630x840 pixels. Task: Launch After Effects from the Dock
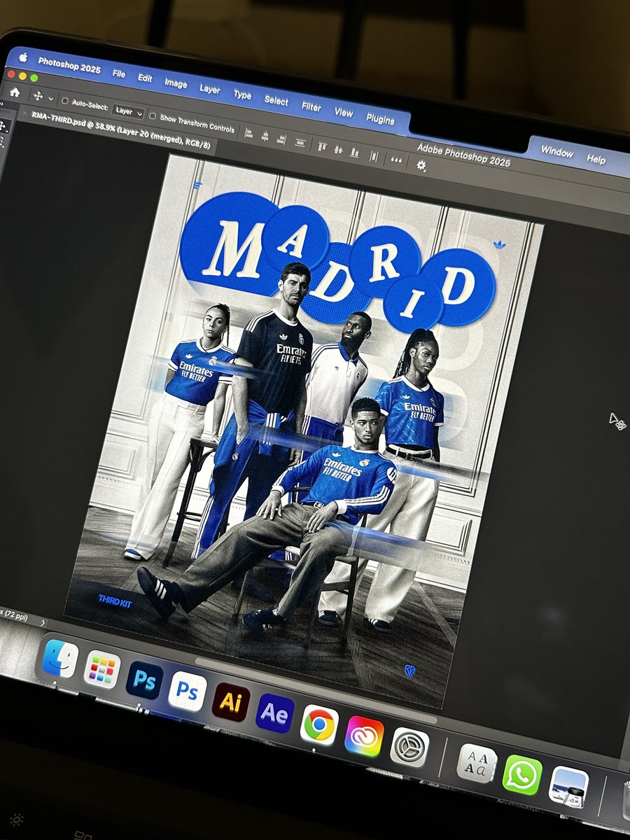click(x=274, y=713)
